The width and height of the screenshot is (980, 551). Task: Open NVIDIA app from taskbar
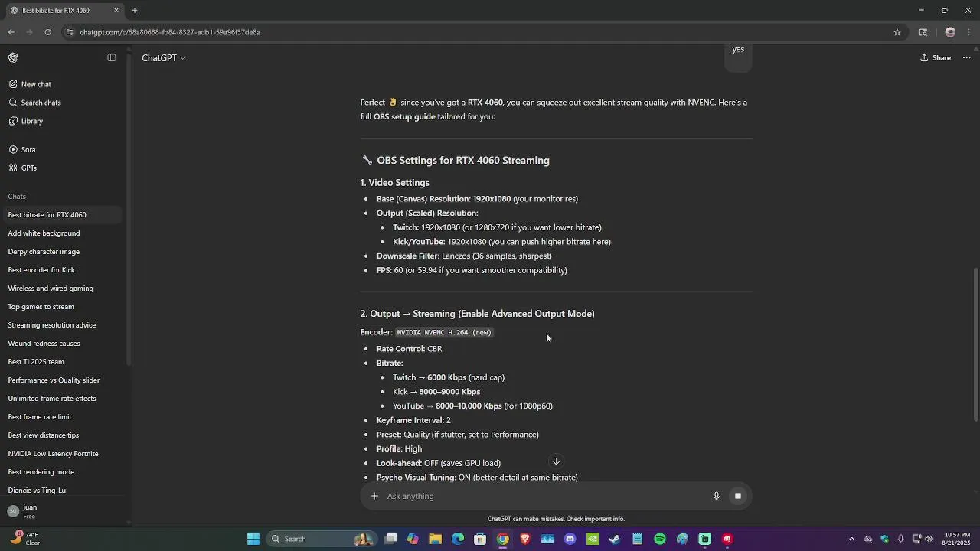point(593,539)
